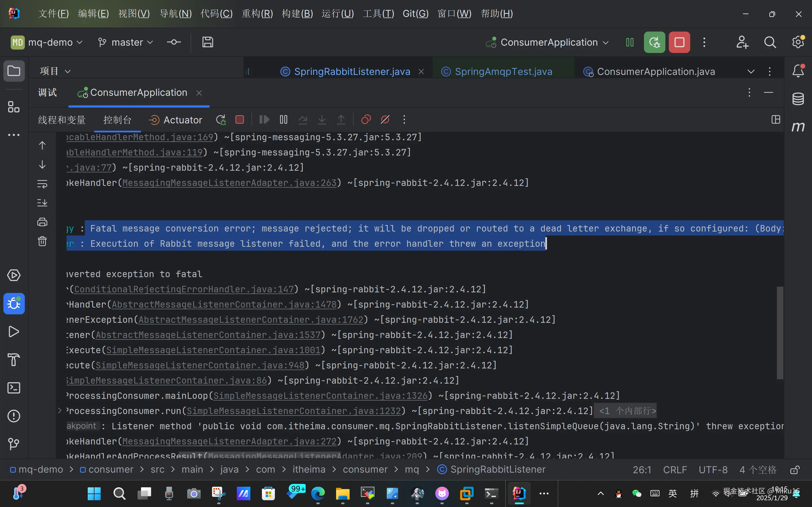Open the Terminal tool window

14,388
